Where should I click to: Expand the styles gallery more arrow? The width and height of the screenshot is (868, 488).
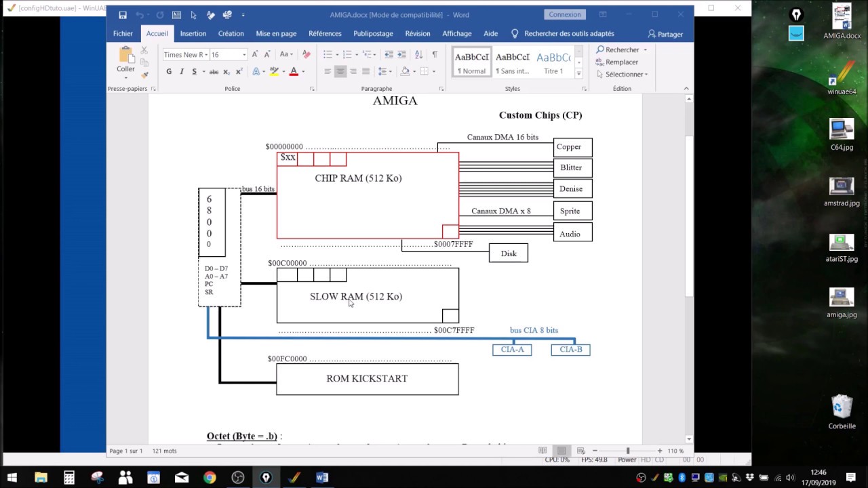(578, 73)
